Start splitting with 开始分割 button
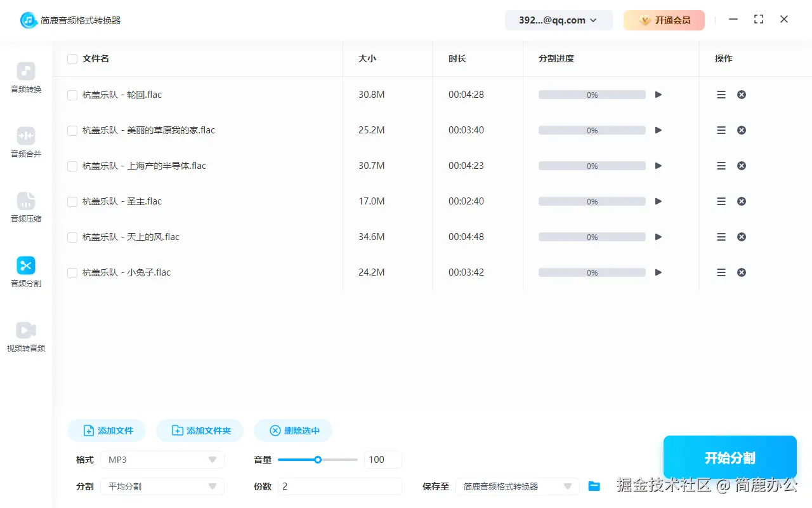This screenshot has width=812, height=508. click(730, 458)
